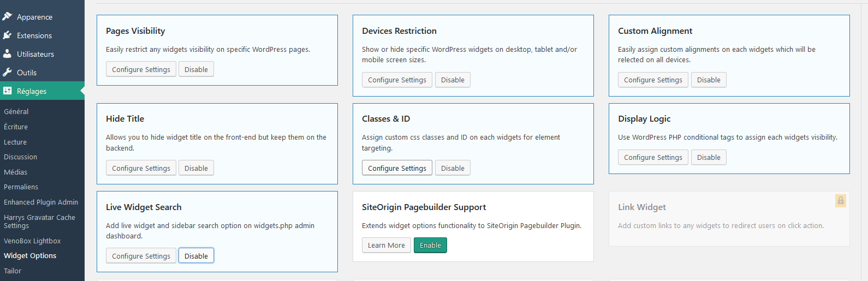868x281 pixels.
Task: Click the Display Logic heading
Action: (644, 119)
